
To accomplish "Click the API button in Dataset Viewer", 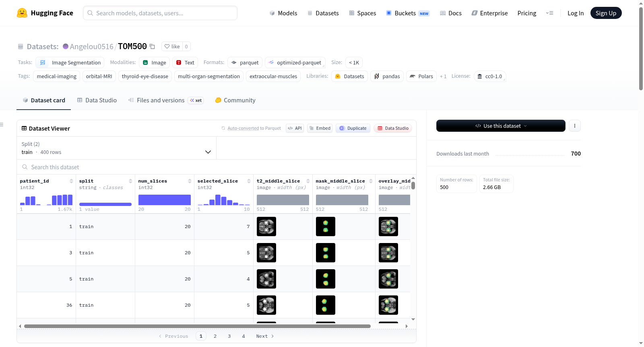I will pos(295,128).
